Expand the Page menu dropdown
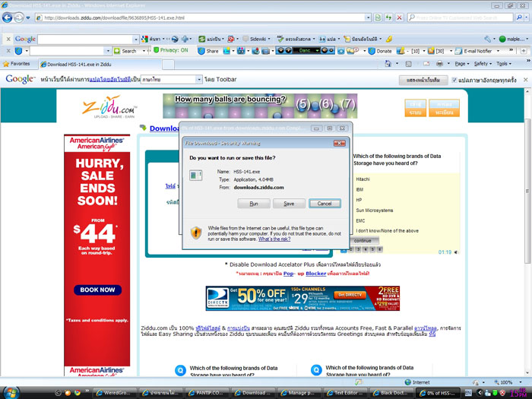Image resolution: width=532 pixels, height=399 pixels. tap(462, 63)
